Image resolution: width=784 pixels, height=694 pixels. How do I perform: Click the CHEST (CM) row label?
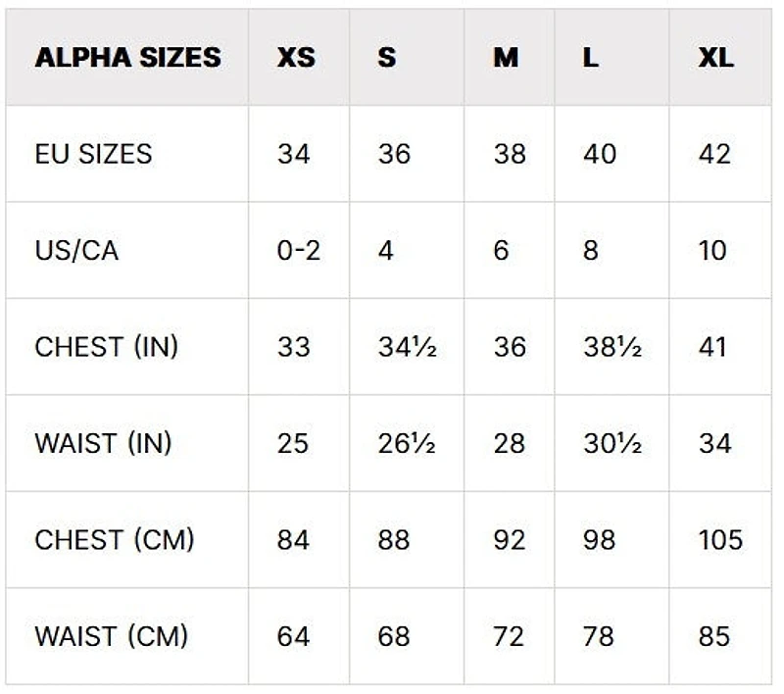click(x=114, y=539)
